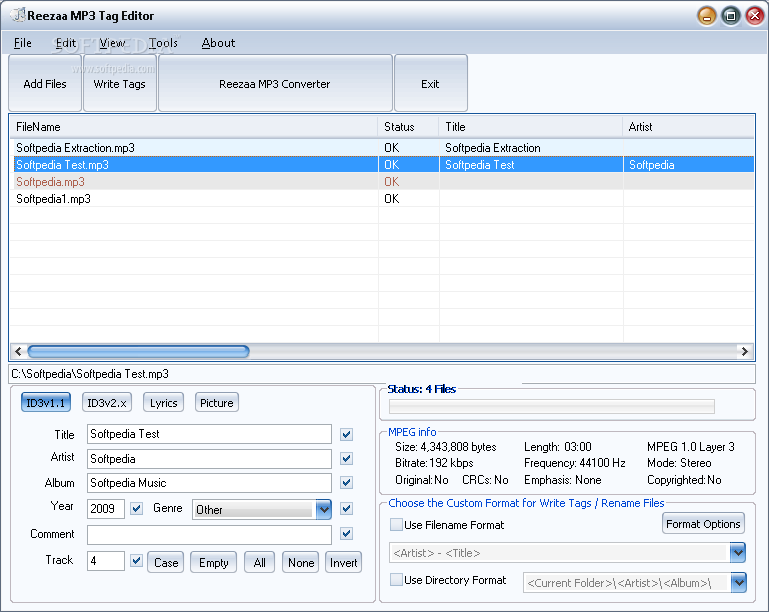Switch to the Picture tab
The width and height of the screenshot is (769, 612).
[217, 403]
